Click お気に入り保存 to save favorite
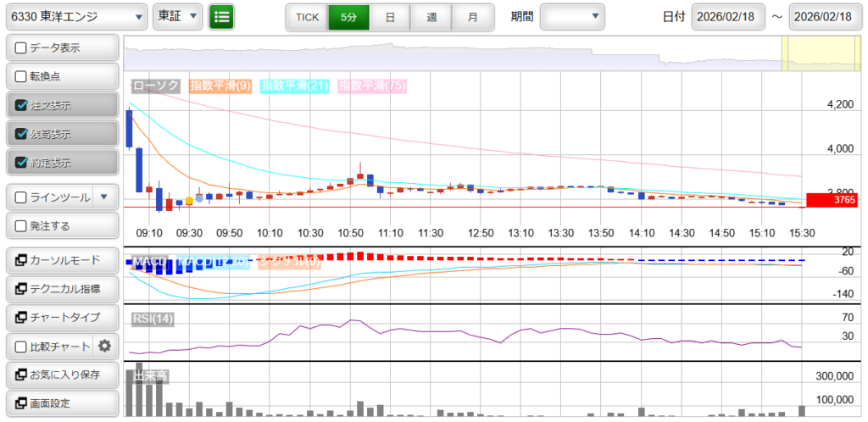Screen dimensions: 868x422 tap(61, 375)
